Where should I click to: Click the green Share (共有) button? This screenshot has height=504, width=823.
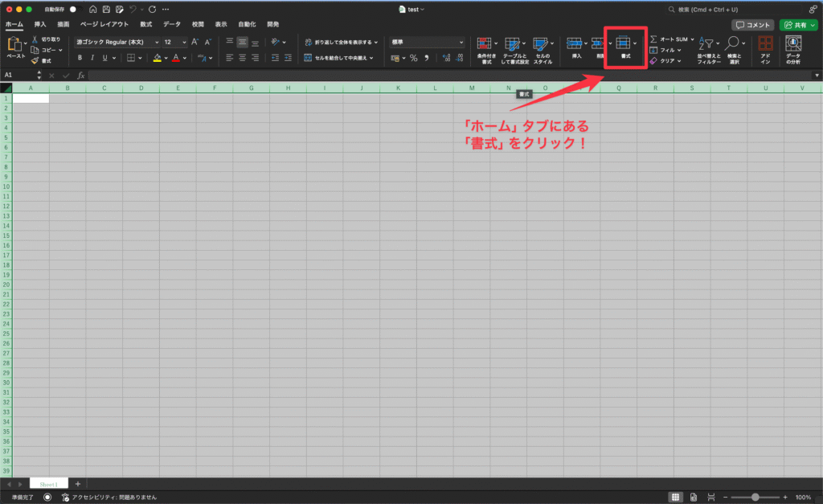pyautogui.click(x=798, y=25)
